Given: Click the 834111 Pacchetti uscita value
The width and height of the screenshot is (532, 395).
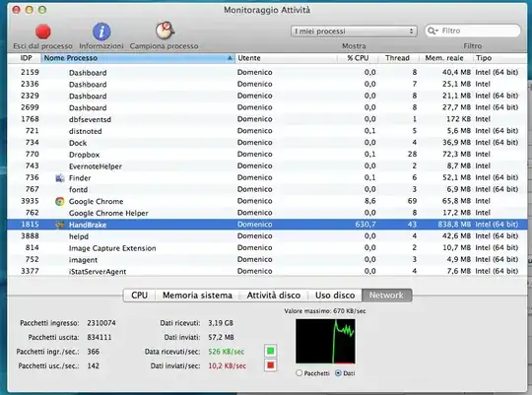Looking at the screenshot, I should (100, 337).
